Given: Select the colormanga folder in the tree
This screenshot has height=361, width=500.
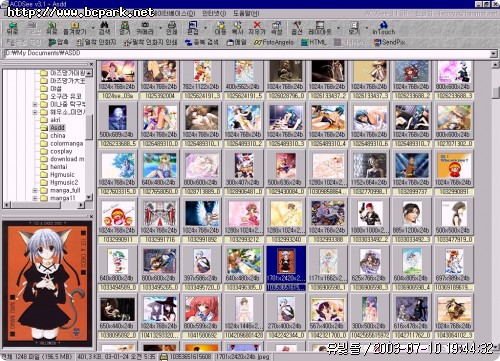Looking at the screenshot, I should (67, 143).
